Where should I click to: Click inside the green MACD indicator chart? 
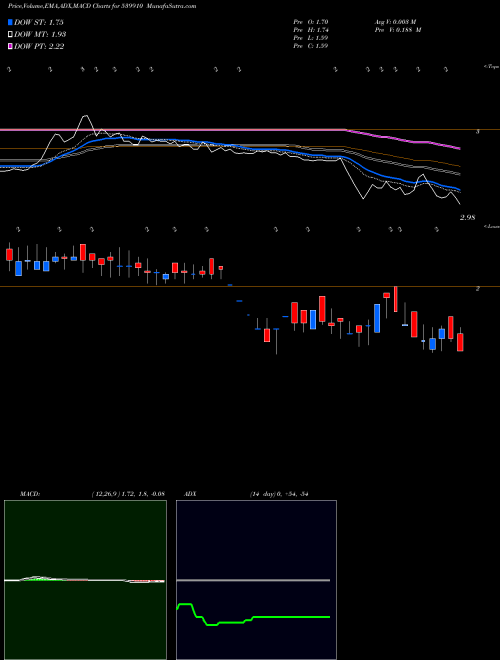tap(85, 580)
